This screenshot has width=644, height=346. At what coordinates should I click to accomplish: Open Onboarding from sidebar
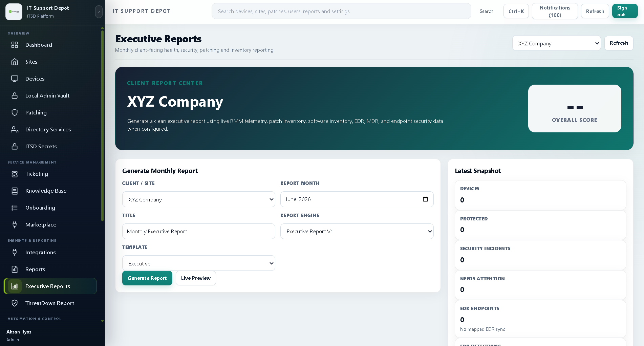click(x=50, y=208)
